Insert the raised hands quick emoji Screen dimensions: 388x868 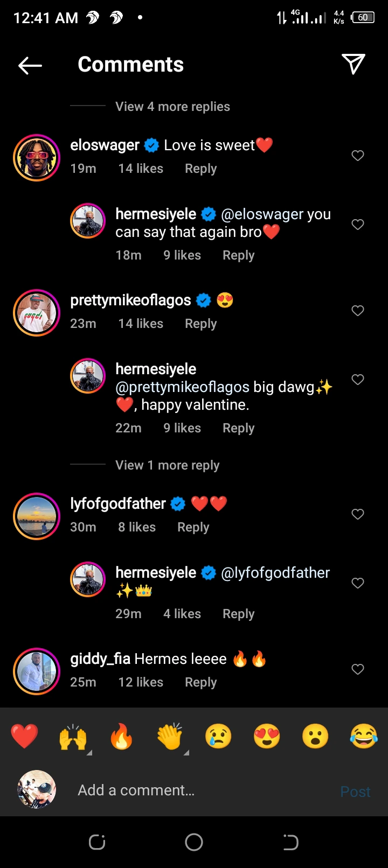point(73,736)
